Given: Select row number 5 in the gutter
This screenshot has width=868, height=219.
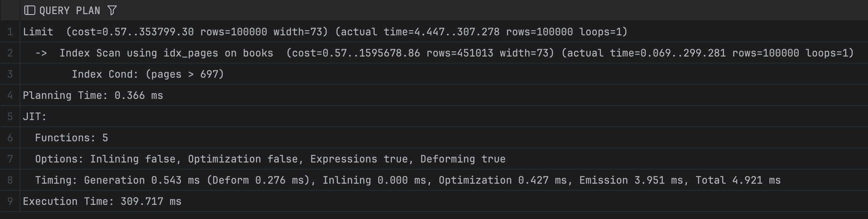Looking at the screenshot, I should 10,117.
